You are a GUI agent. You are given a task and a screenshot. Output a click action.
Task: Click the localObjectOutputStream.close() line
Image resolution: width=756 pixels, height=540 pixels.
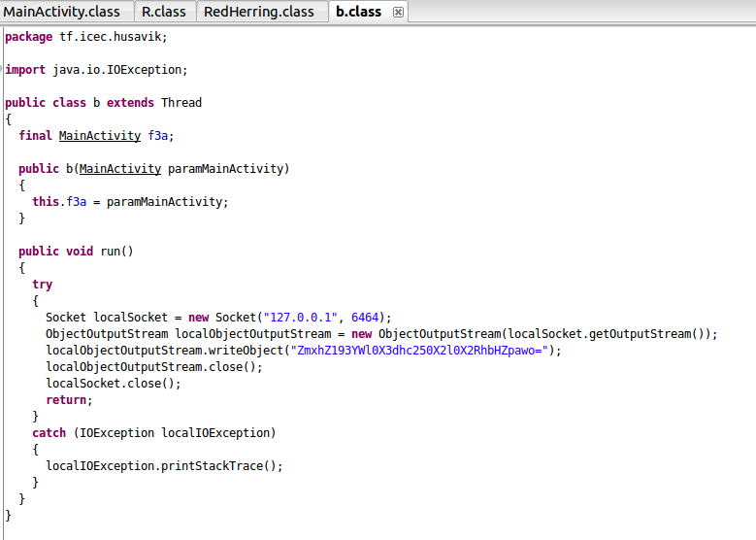tap(153, 367)
